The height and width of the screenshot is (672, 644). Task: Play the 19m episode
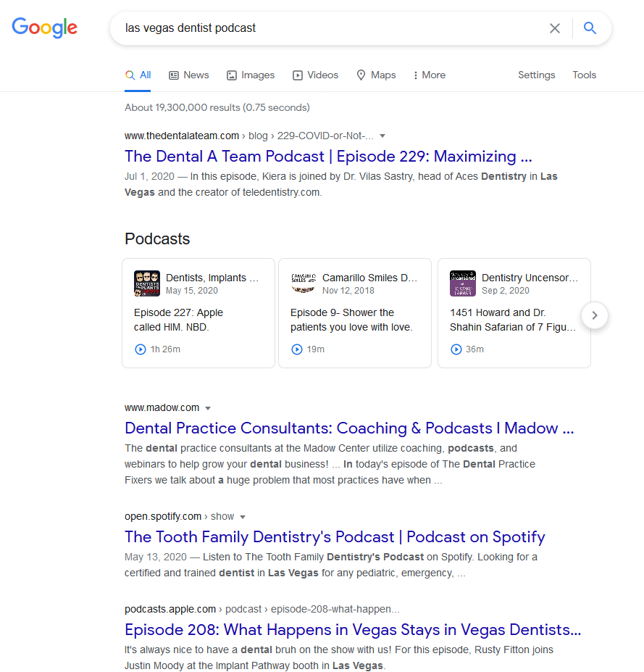tap(297, 349)
